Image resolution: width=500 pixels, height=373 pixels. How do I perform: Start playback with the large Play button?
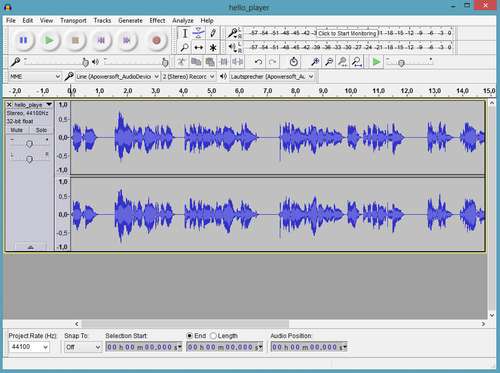[49, 40]
